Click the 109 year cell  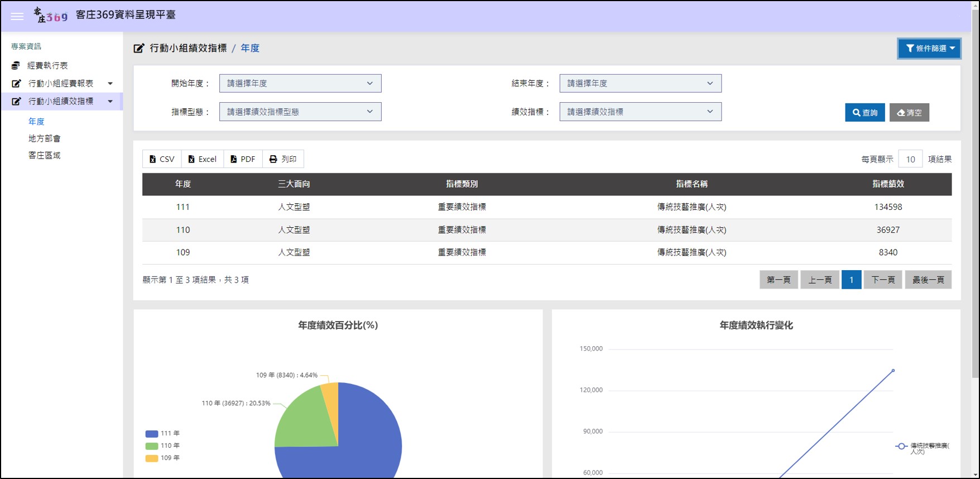click(x=183, y=252)
